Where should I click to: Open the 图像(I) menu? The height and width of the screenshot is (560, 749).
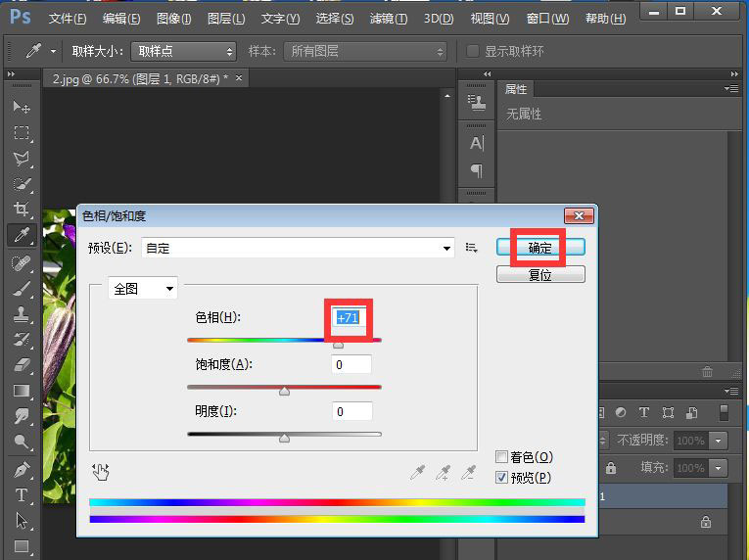pyautogui.click(x=174, y=19)
